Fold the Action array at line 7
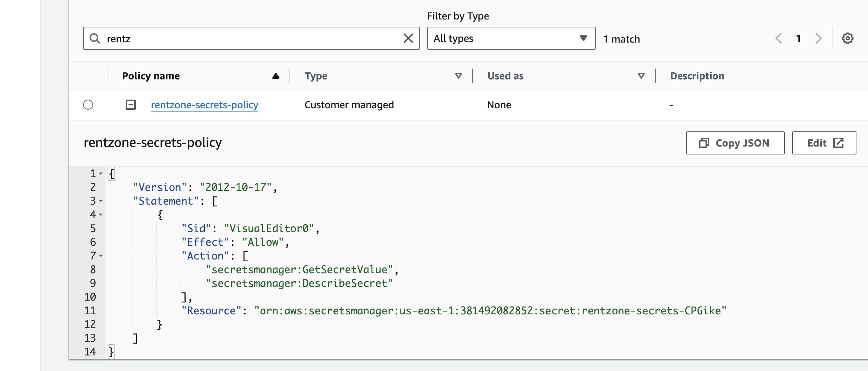The image size is (868, 371). pos(101,256)
